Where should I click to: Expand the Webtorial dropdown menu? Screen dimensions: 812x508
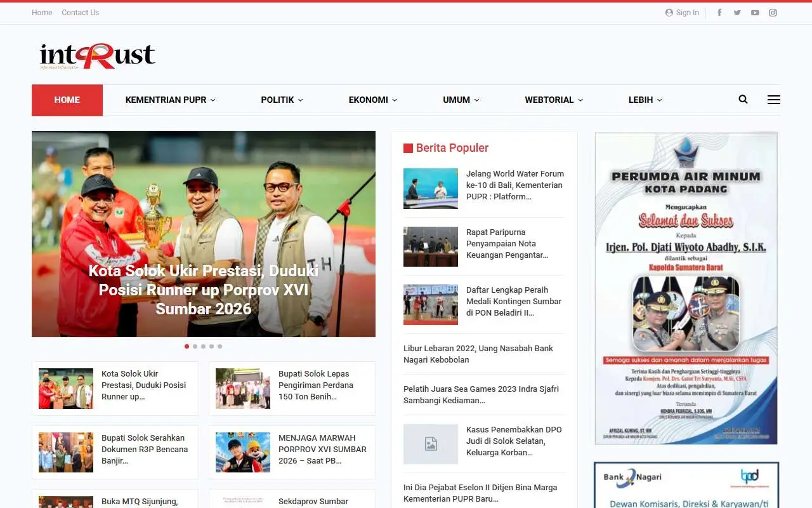click(x=553, y=100)
